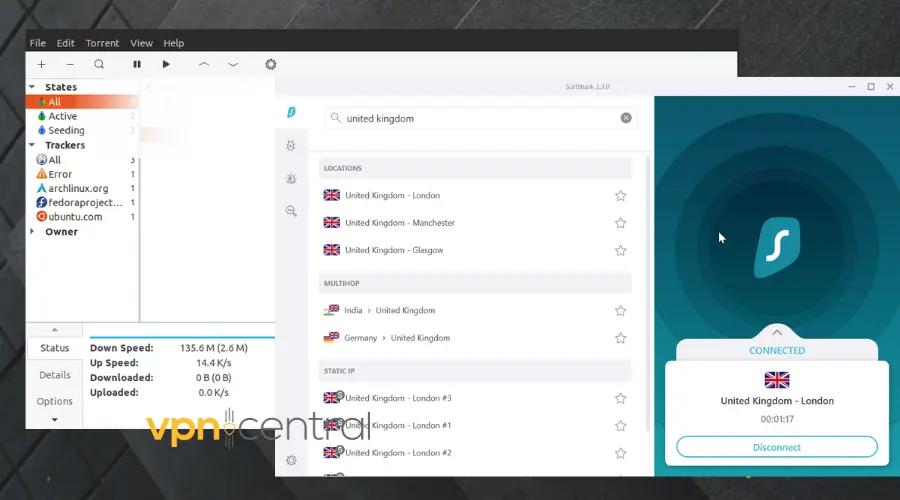Connect to United Kingdom - Manchester
Viewport: 900px width, 500px height.
click(475, 223)
